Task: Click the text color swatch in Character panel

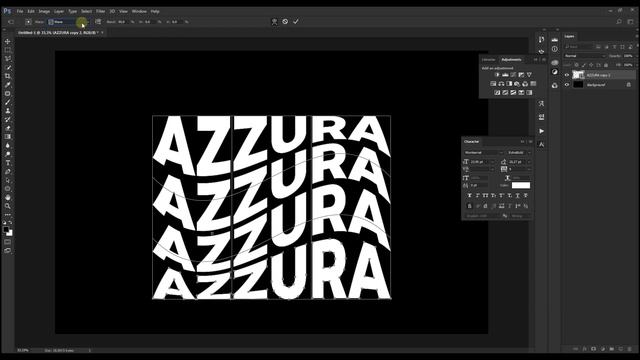Action: pyautogui.click(x=521, y=185)
